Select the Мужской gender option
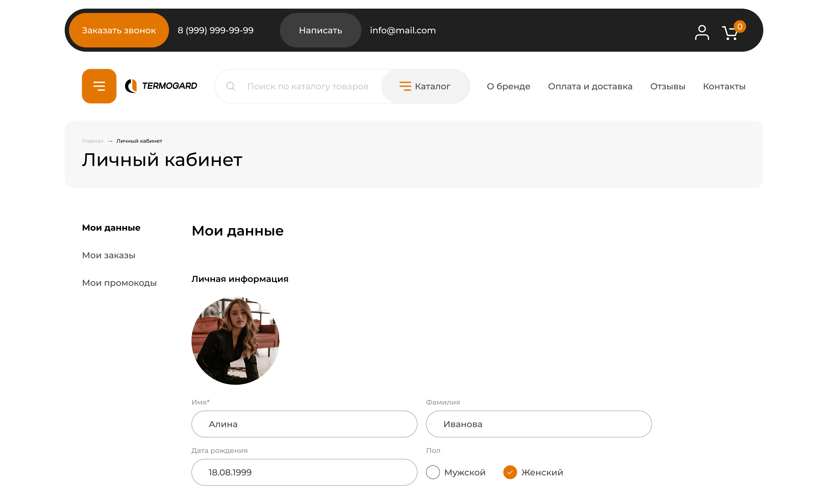 tap(433, 472)
